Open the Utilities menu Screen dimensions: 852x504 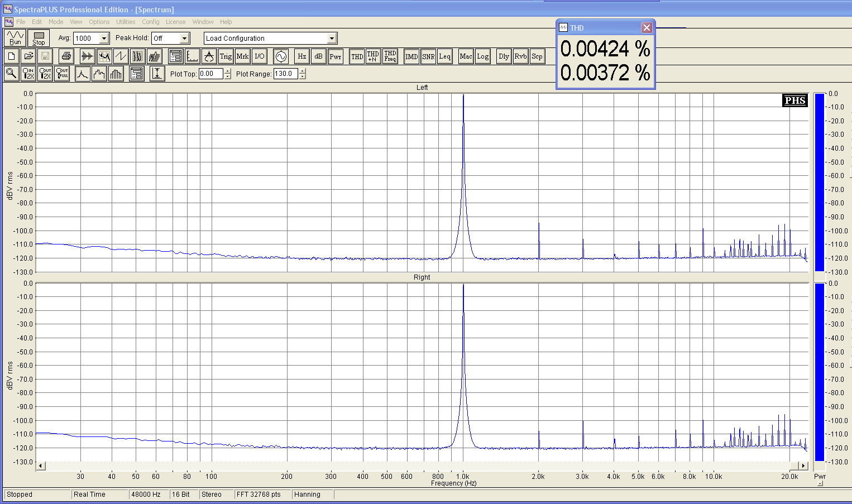126,22
